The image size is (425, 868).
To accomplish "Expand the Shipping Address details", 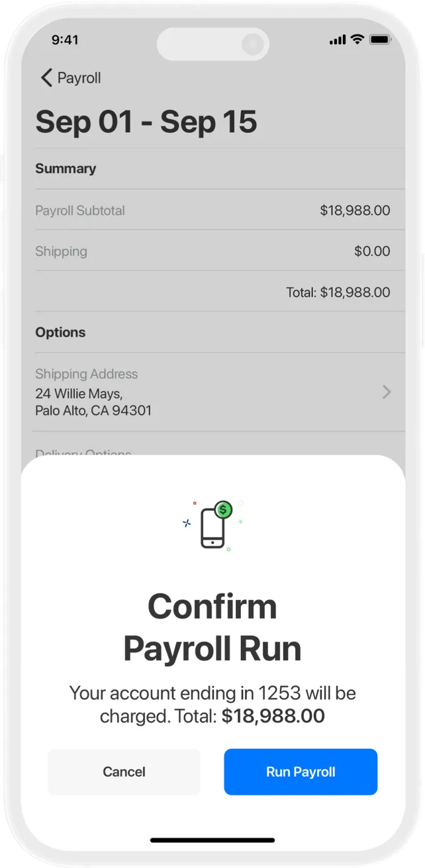I will tap(212, 392).
